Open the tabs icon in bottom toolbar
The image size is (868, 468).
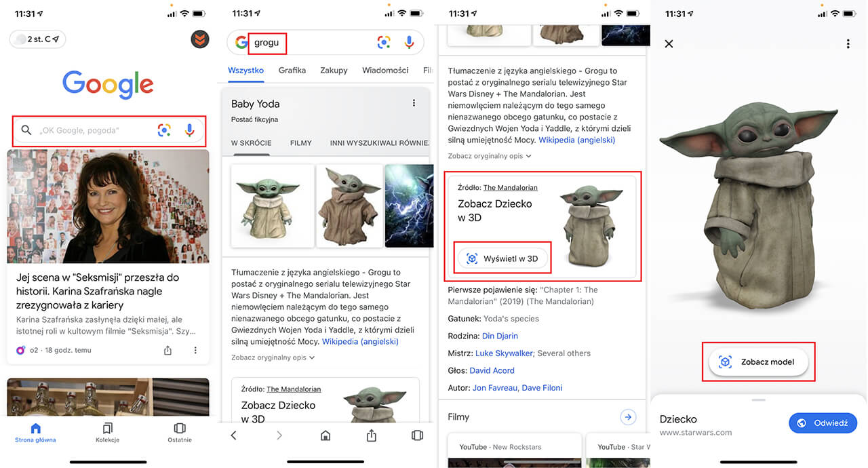(417, 435)
